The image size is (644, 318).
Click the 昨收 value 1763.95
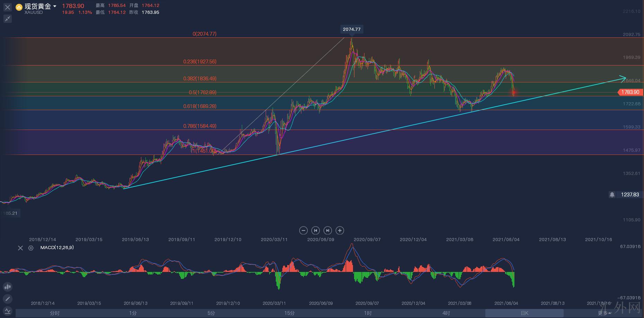click(x=150, y=12)
